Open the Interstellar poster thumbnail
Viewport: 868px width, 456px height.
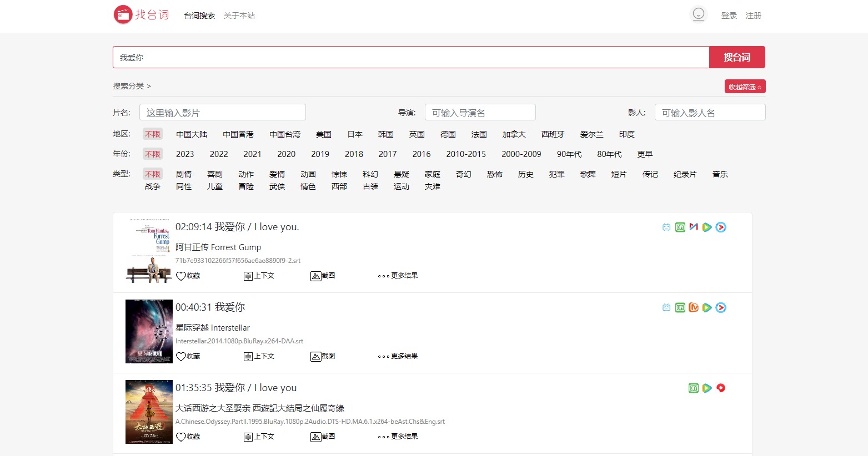coord(149,331)
